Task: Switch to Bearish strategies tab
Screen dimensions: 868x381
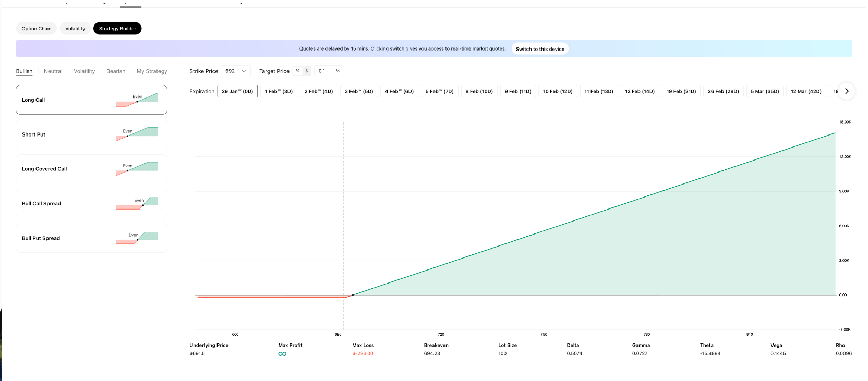Action: click(116, 71)
